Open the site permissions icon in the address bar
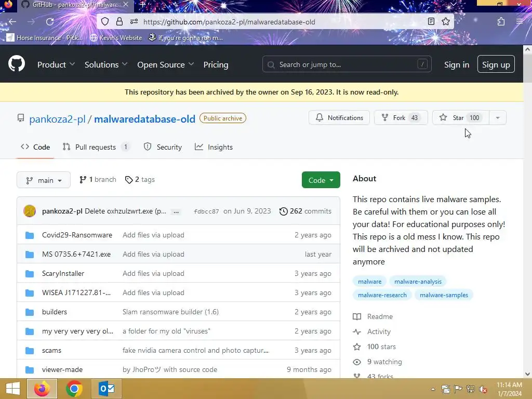This screenshot has width=532, height=399. [134, 22]
